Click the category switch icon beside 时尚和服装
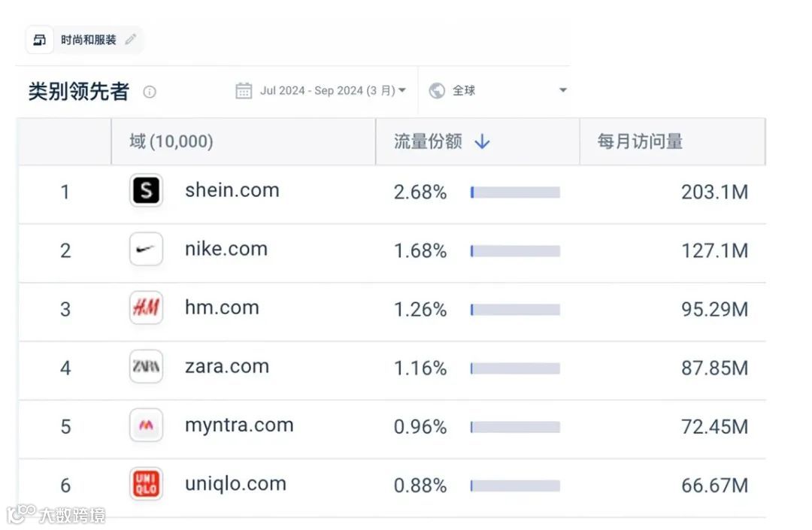The image size is (812, 530). click(39, 40)
